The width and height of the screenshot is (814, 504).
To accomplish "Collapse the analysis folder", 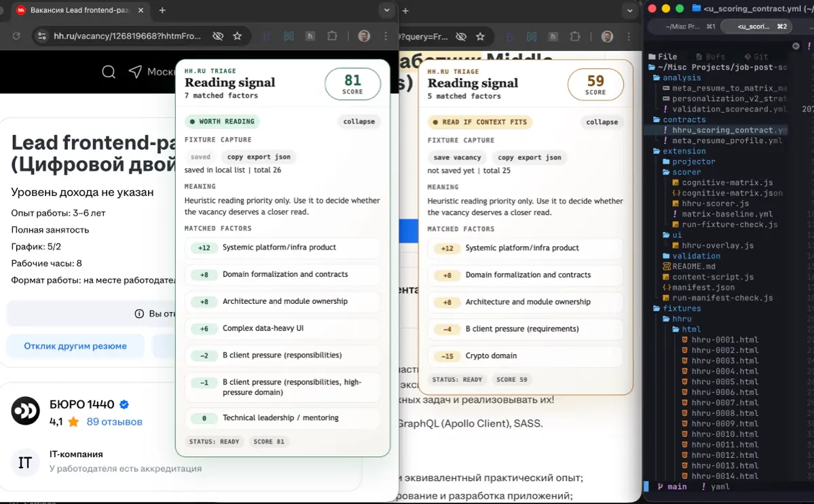I will coord(677,78).
